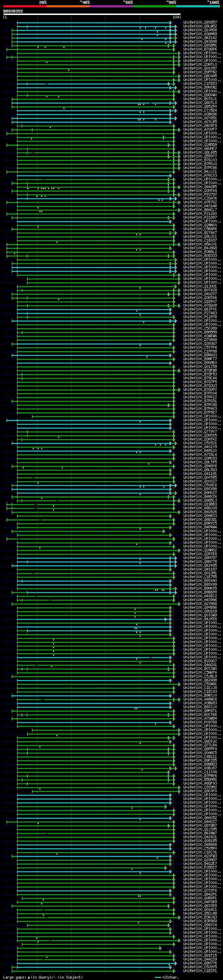This screenshot has width=223, height=980.
Task: Click the purple ~60% identity color segment
Action: [x=112, y=7]
